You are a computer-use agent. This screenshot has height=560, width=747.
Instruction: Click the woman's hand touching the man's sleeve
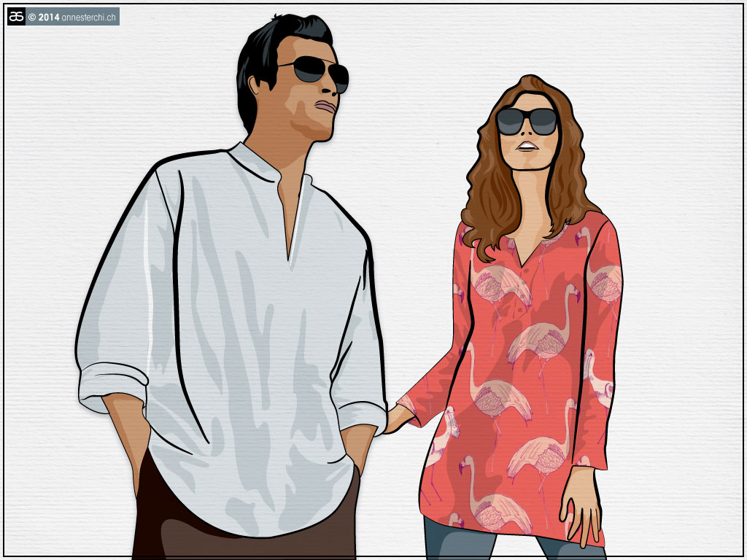click(396, 419)
